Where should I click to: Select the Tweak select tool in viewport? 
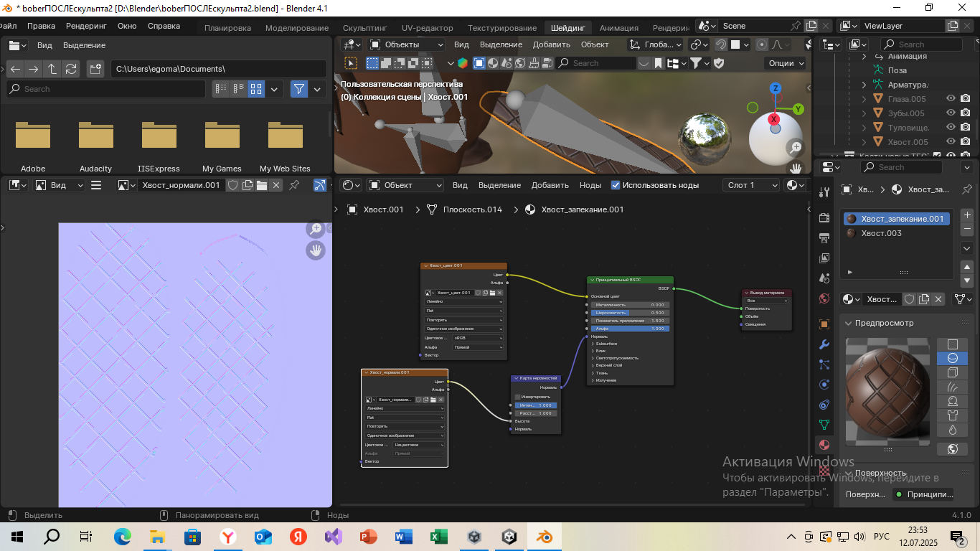click(350, 63)
